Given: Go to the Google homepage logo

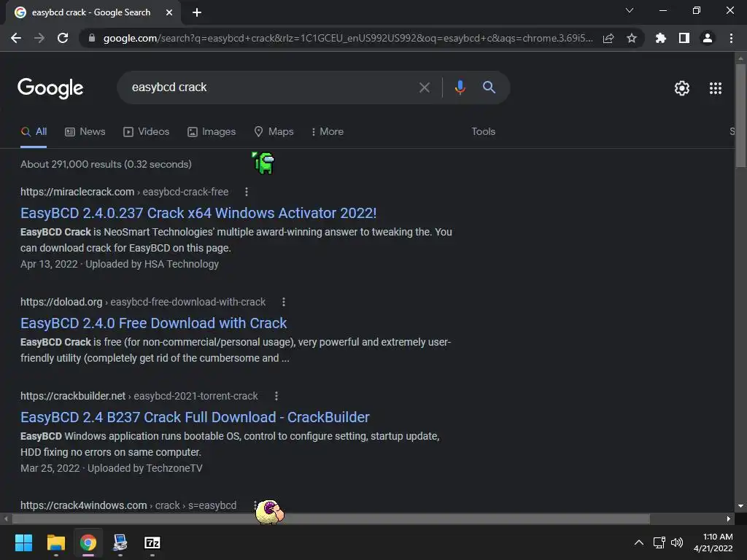Looking at the screenshot, I should click(x=50, y=88).
